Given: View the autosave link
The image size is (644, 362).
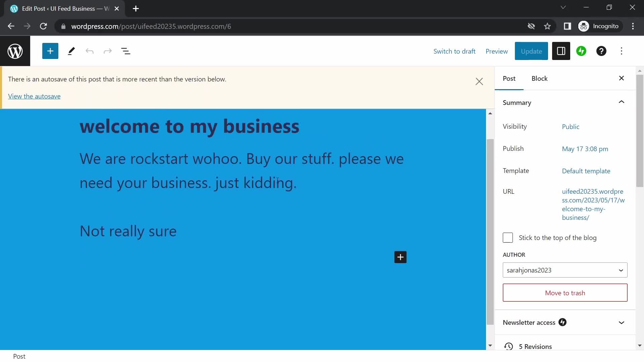Looking at the screenshot, I should pyautogui.click(x=34, y=96).
